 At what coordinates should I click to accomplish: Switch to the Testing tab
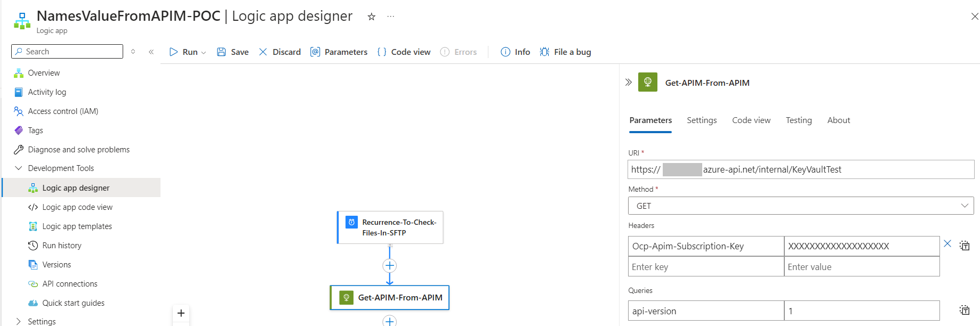pyautogui.click(x=798, y=120)
